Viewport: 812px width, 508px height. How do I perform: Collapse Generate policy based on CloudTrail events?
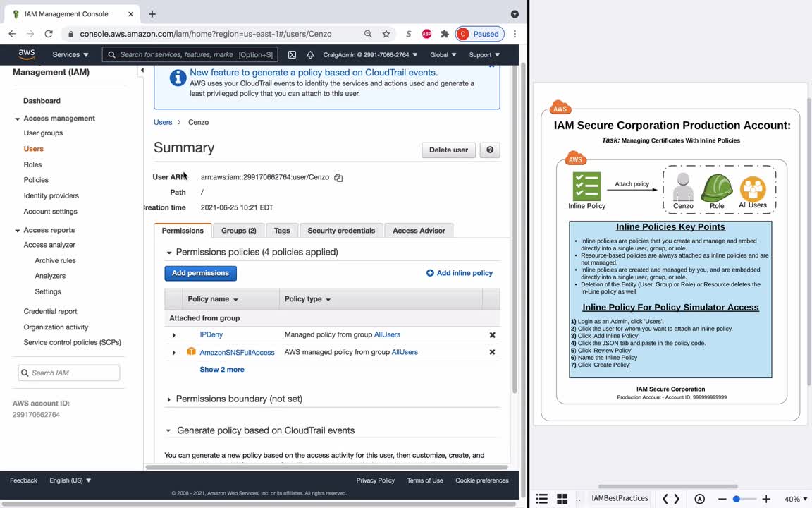coord(168,431)
